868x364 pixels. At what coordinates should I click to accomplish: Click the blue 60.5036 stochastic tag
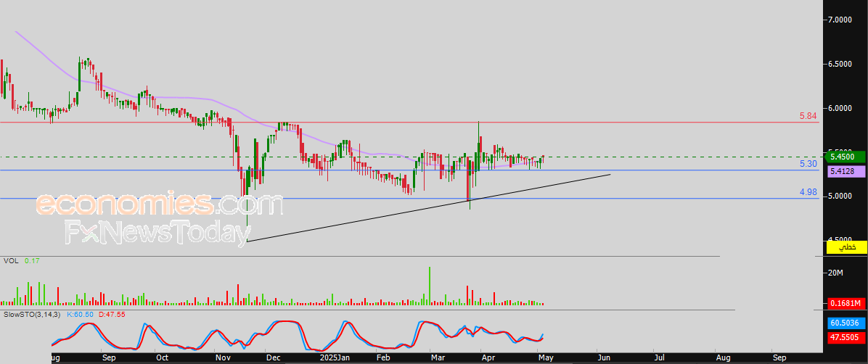click(846, 323)
